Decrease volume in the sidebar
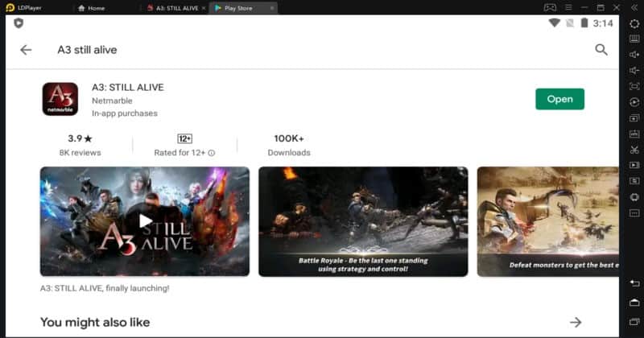 (x=634, y=70)
